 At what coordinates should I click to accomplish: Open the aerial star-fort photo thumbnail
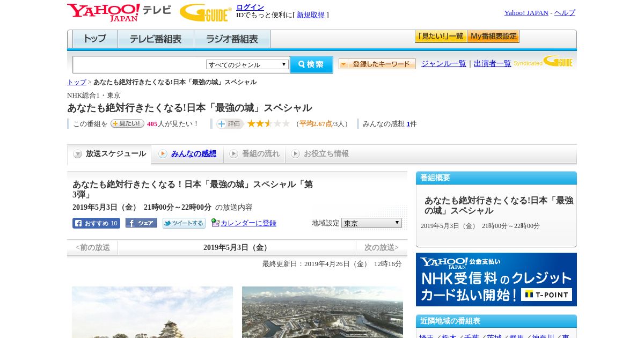click(323, 312)
